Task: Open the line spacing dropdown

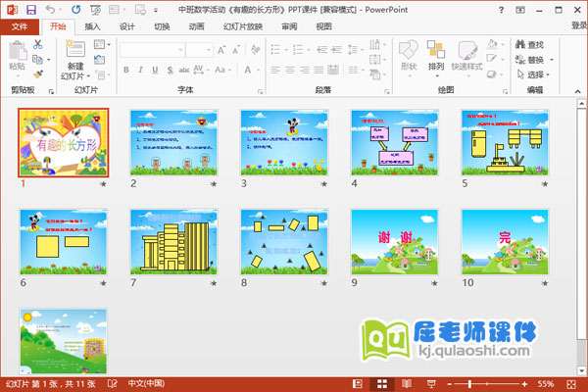Action: coord(356,50)
